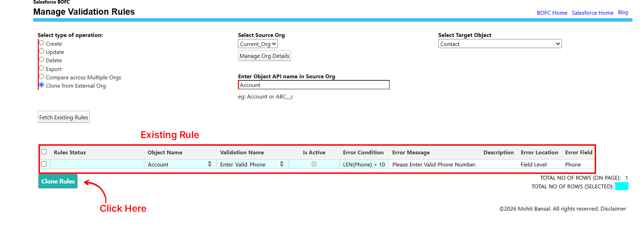Open the Blog link

(x=623, y=12)
